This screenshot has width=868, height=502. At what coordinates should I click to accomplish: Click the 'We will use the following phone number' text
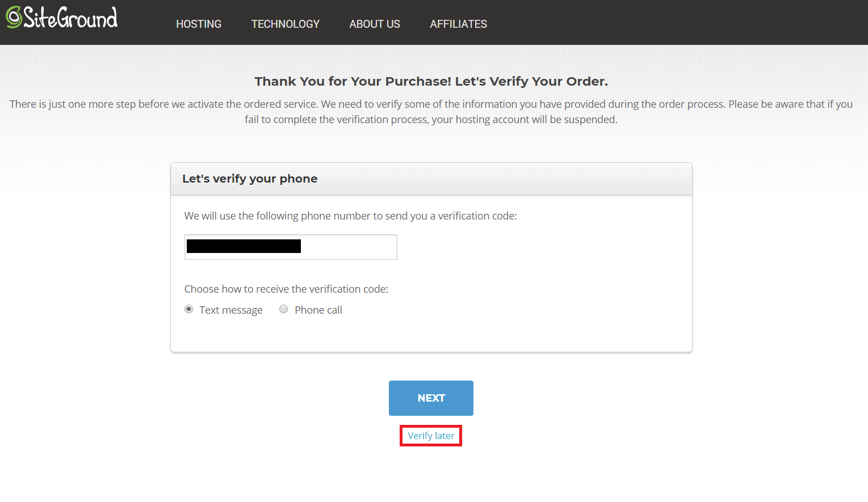pos(350,216)
